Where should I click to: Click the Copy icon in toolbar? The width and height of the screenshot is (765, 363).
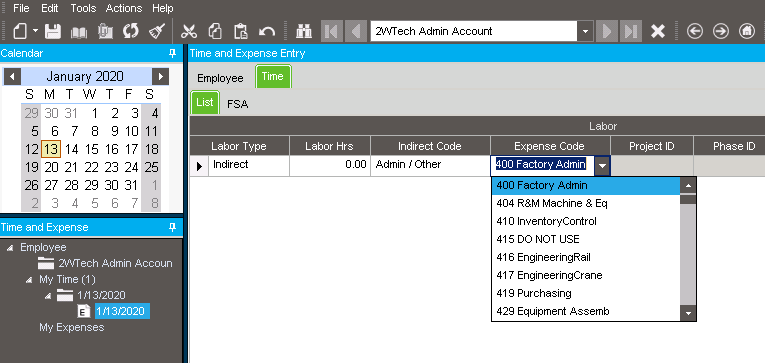215,32
